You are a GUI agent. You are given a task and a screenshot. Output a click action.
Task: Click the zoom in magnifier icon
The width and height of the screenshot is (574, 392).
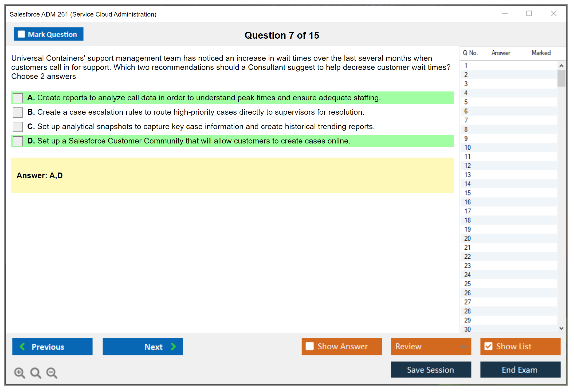[19, 373]
